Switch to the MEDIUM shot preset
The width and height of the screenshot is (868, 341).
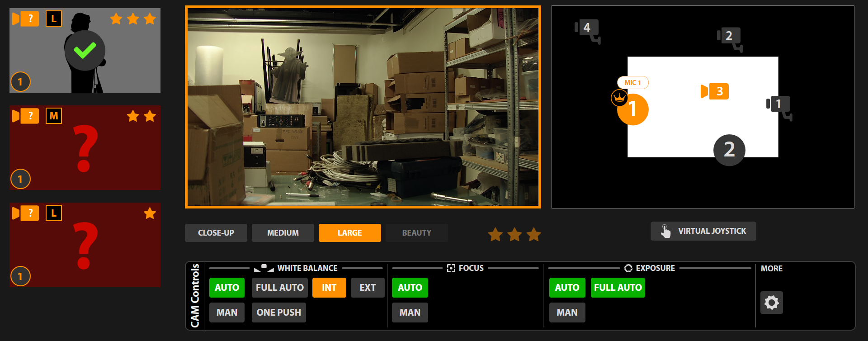click(x=283, y=233)
